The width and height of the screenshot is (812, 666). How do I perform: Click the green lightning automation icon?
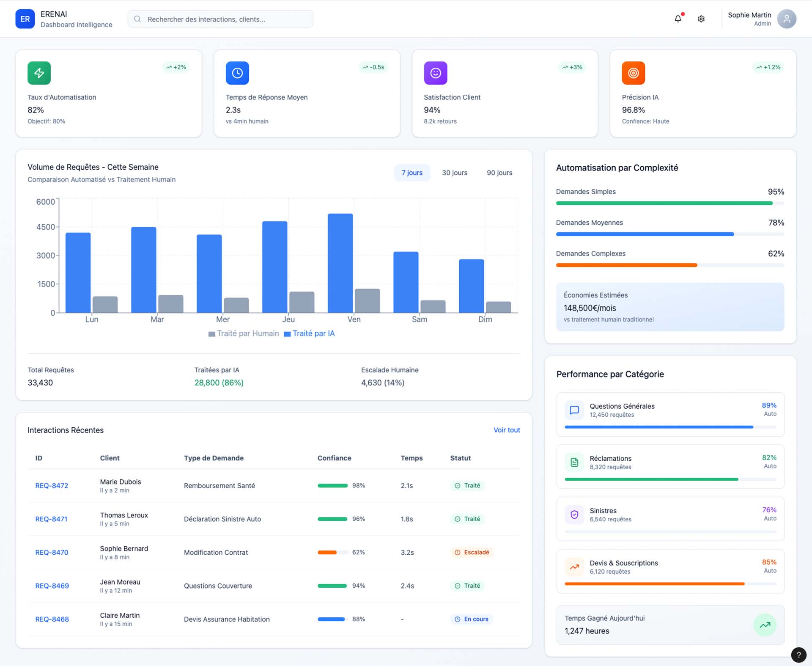coord(39,73)
